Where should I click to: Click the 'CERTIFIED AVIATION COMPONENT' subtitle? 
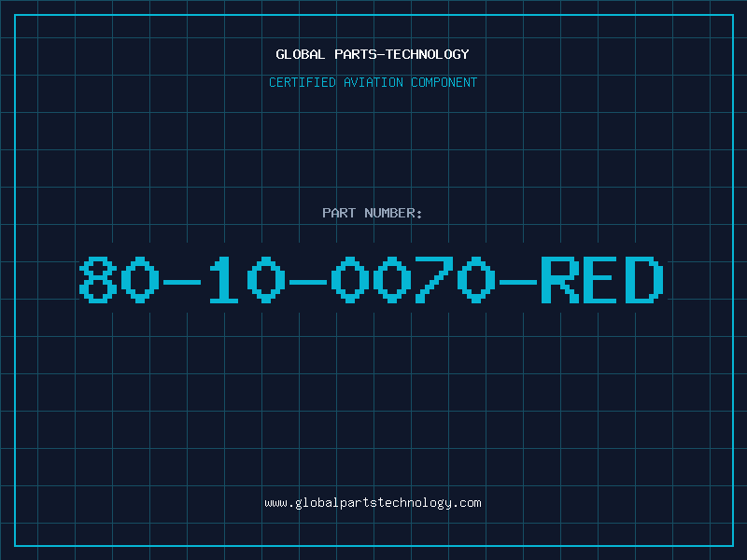click(373, 82)
